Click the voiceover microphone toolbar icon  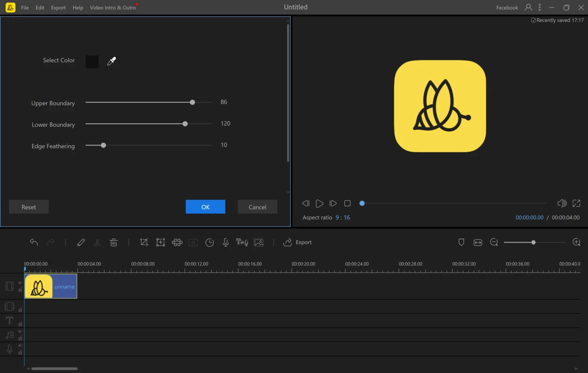[225, 242]
